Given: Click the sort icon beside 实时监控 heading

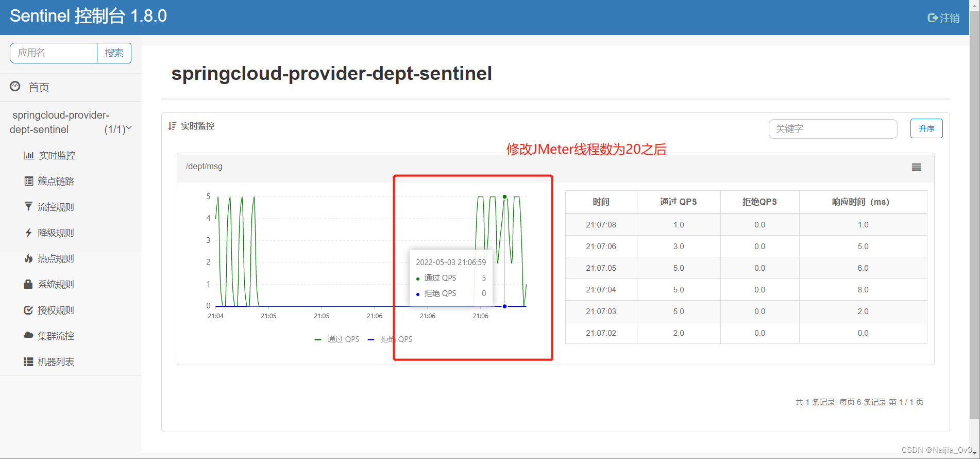Looking at the screenshot, I should [172, 126].
